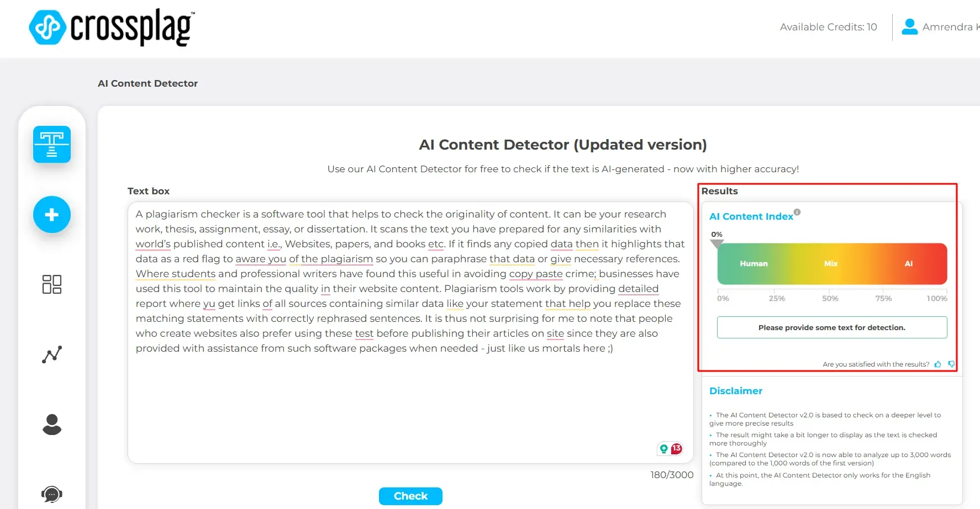Click the Check button
The image size is (980, 509).
tap(410, 496)
